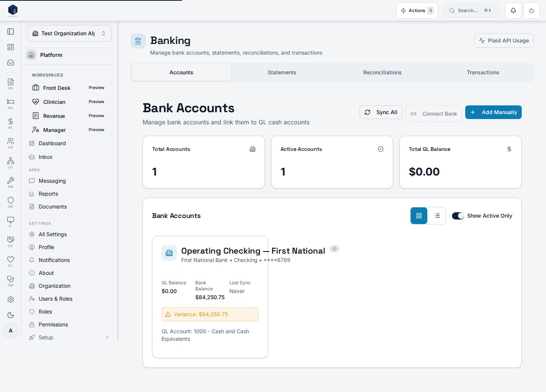Click the Total GL Balance card
Image resolution: width=546 pixels, height=392 pixels.
(x=460, y=162)
